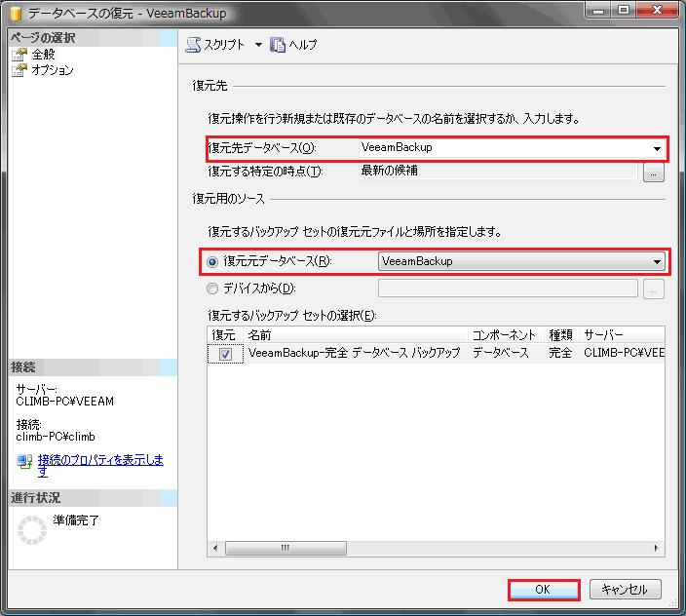
Task: Click the horizontal scrollbar thumb
Action: click(x=286, y=548)
